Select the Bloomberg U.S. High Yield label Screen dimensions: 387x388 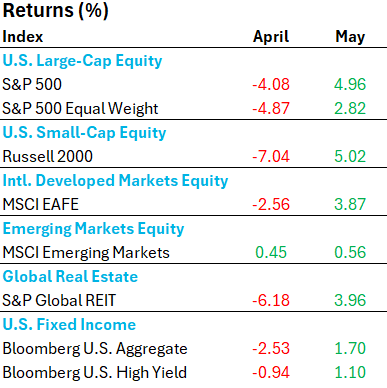95,373
